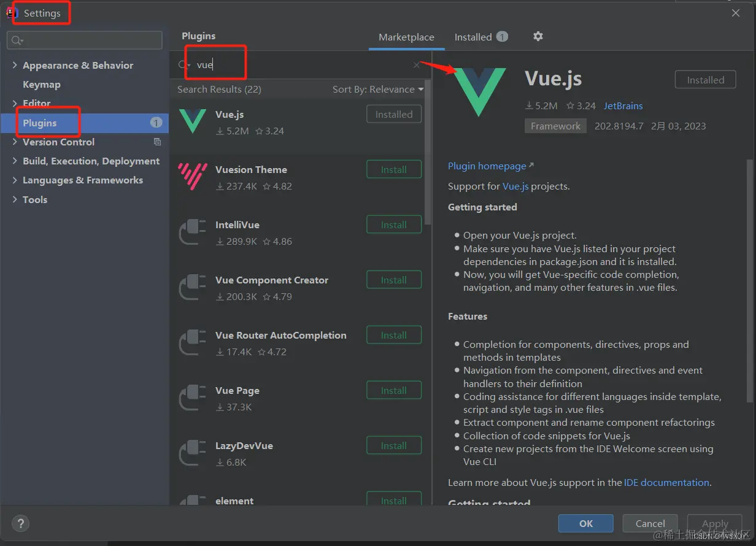Switch to the Marketplace tab

click(x=406, y=37)
